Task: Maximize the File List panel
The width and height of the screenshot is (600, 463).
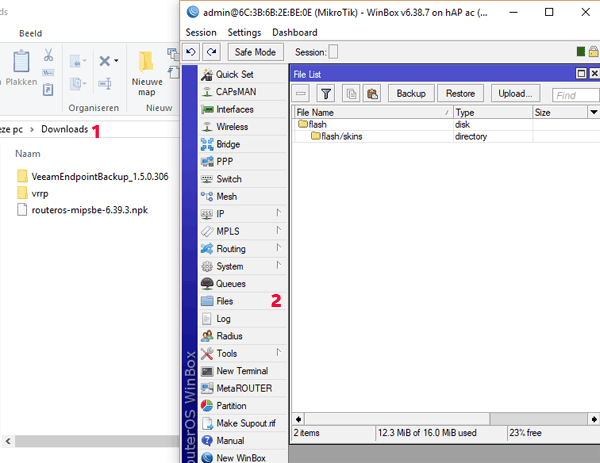Action: (581, 73)
